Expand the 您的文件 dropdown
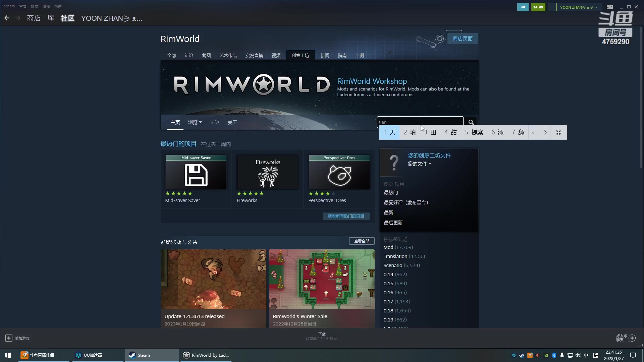This screenshot has height=362, width=644. (x=419, y=164)
